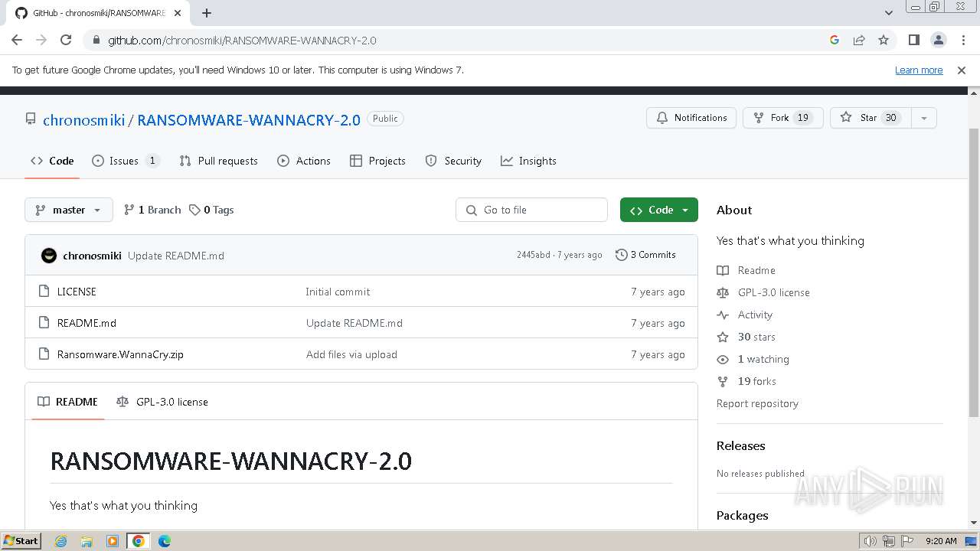
Task: Open Initial commit message link
Action: click(338, 292)
